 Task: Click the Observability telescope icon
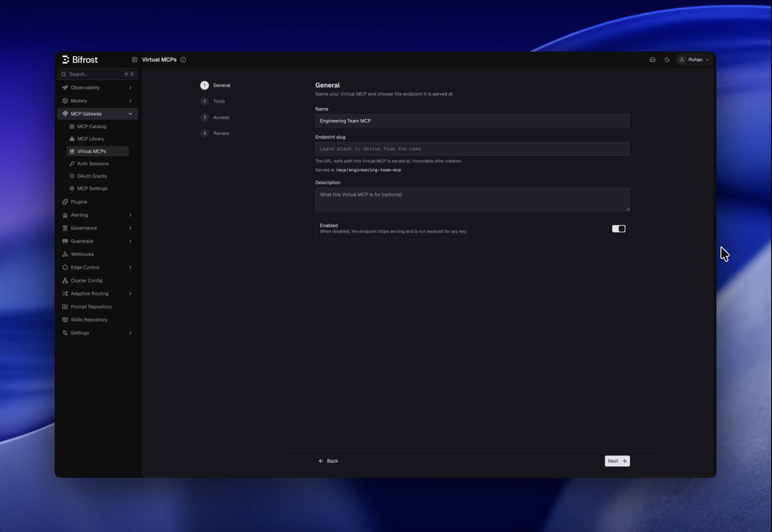(x=65, y=88)
